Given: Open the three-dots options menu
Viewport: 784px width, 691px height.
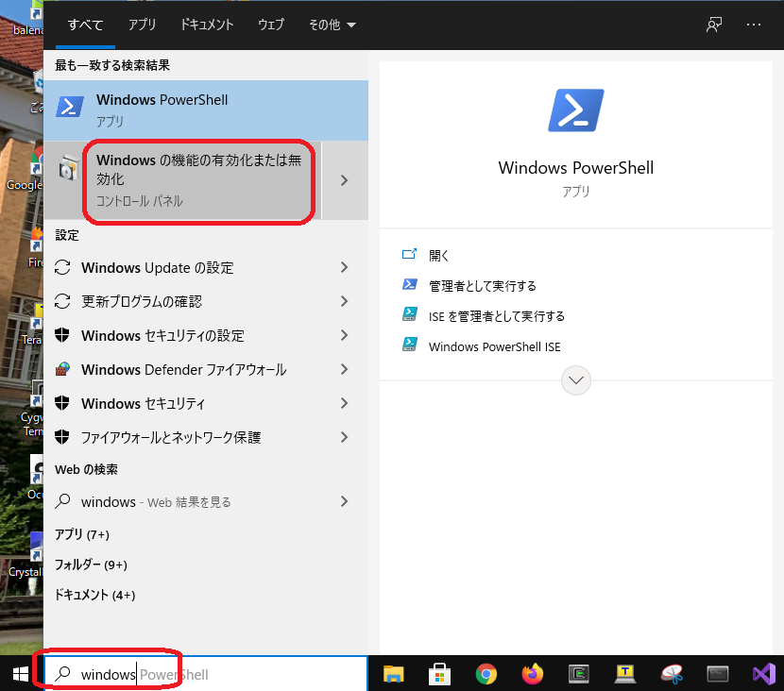Looking at the screenshot, I should tap(754, 25).
